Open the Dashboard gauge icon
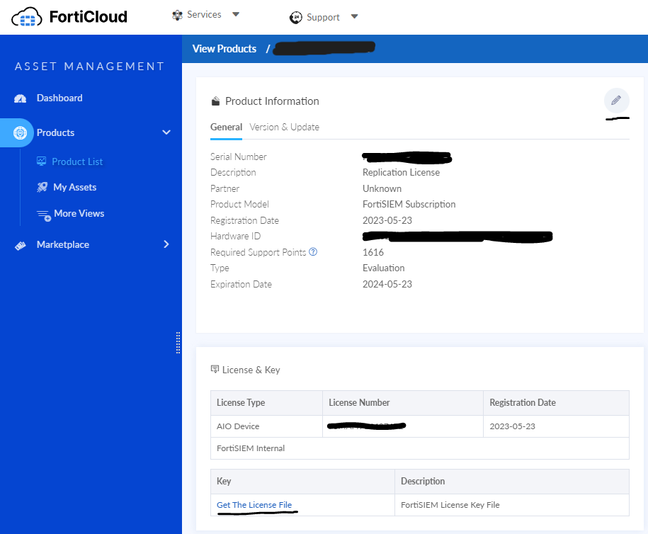Screen dimensions: 648x534 (20, 98)
